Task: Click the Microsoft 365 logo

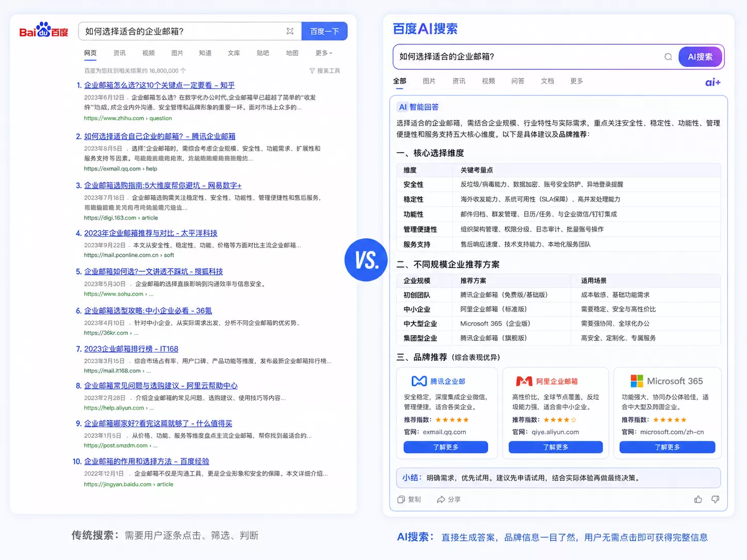Action: click(x=667, y=381)
